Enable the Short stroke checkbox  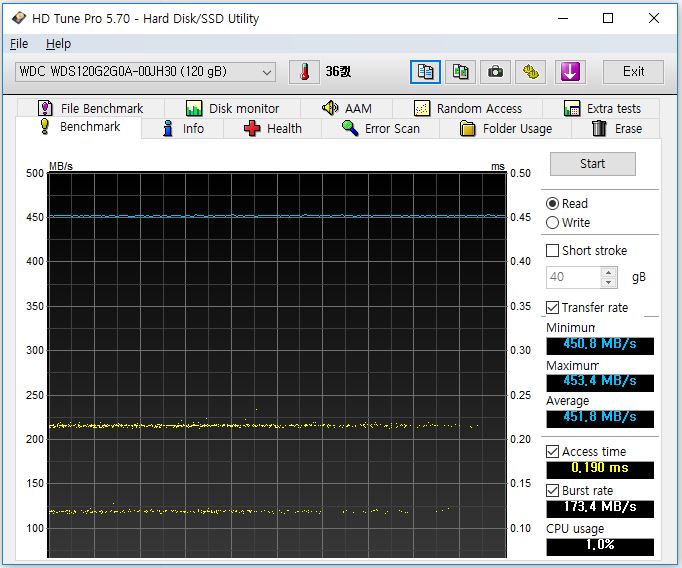(x=552, y=251)
